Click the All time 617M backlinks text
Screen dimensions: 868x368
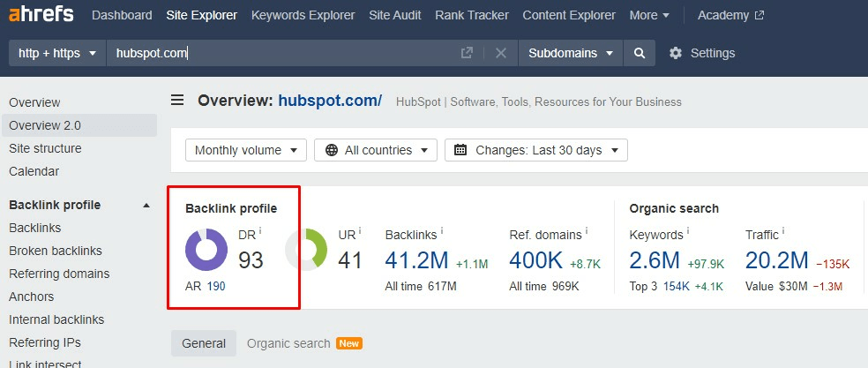[x=421, y=287]
